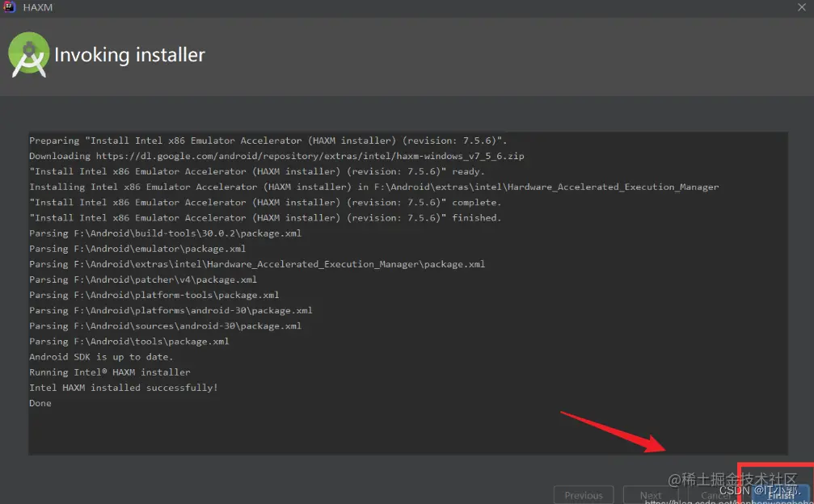This screenshot has height=504, width=814.
Task: Click the disabled Next button
Action: tap(651, 495)
